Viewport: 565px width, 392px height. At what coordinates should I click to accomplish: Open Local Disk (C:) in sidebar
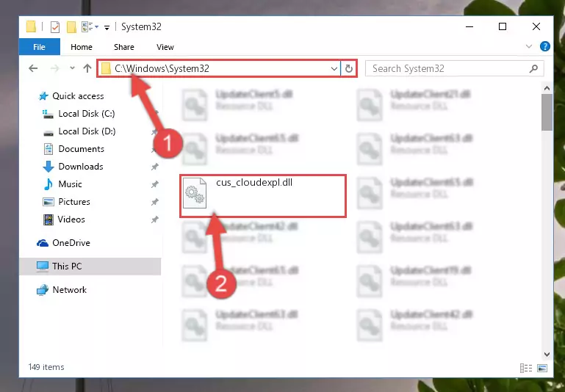click(87, 114)
